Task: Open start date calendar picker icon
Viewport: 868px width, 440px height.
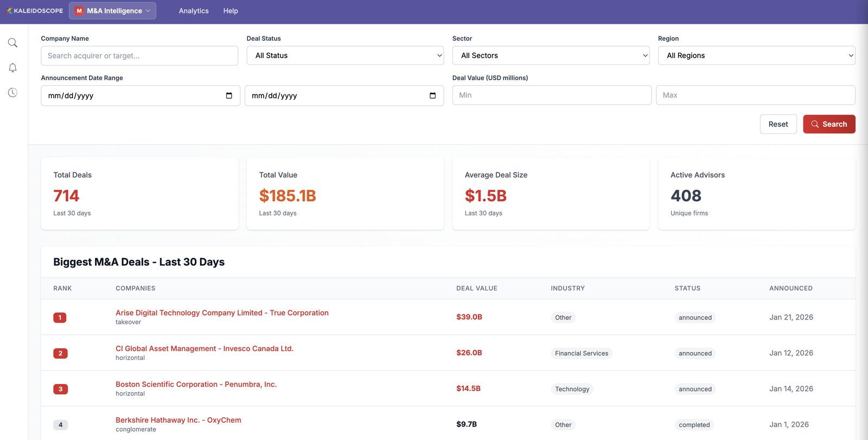Action: tap(229, 95)
